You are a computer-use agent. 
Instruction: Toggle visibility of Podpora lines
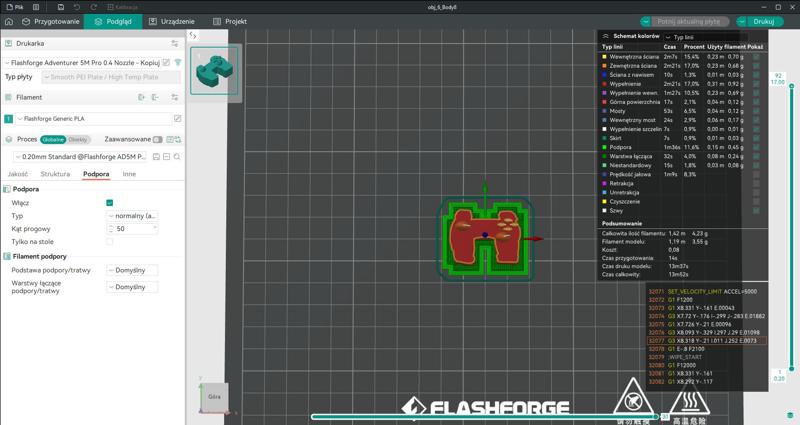click(756, 147)
